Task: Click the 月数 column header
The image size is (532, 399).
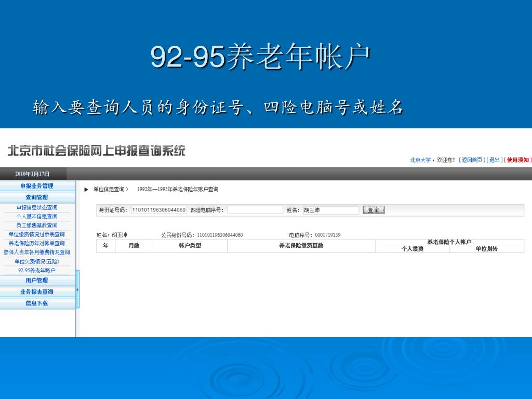Action: [134, 246]
